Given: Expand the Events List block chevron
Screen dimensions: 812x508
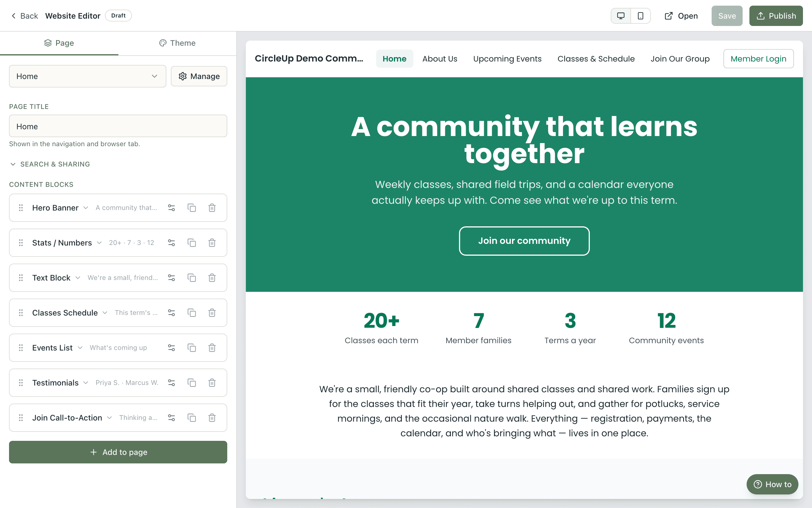Looking at the screenshot, I should coord(80,348).
